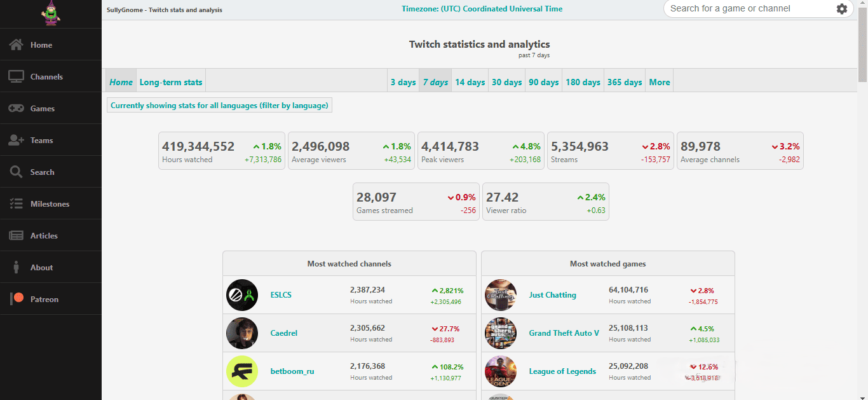Click the ESLCS channel avatar
Screen dimensions: 868x400
point(242,295)
